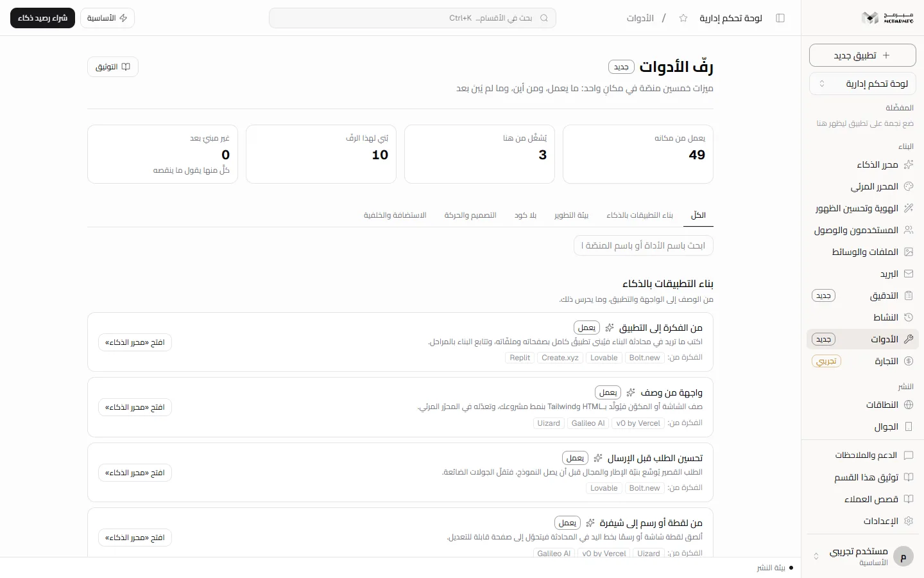The height and width of the screenshot is (578, 924).
Task: Click the قصص العملاء book icon
Action: click(x=909, y=499)
